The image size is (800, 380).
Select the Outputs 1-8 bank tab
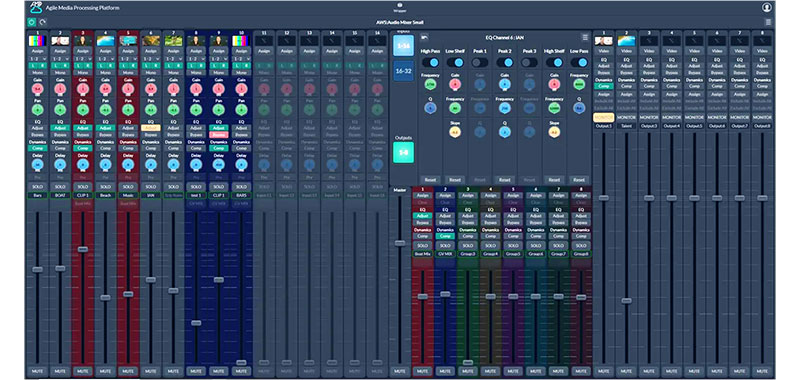[403, 153]
